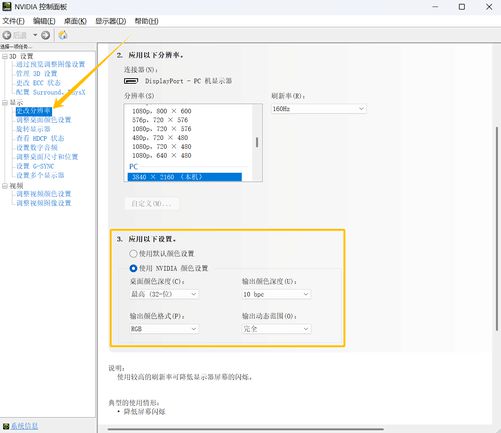
Task: Collapse the 视频 tree node
Action: pyautogui.click(x=5, y=186)
